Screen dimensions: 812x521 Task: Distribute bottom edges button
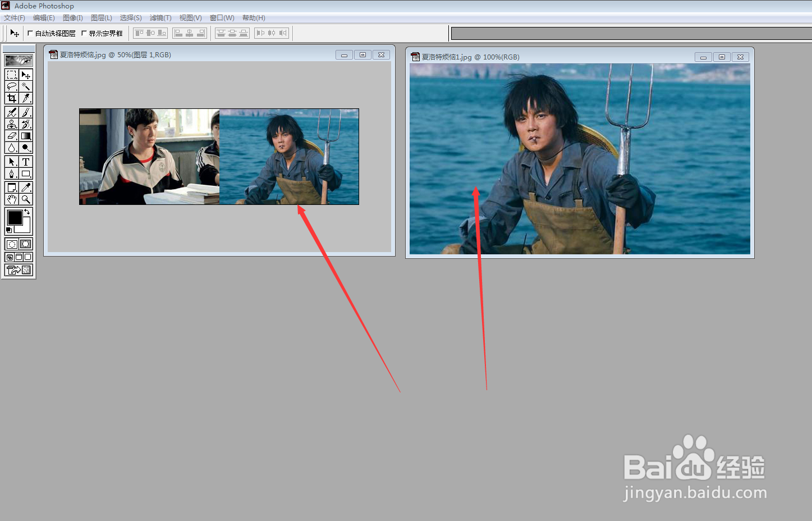[x=244, y=33]
